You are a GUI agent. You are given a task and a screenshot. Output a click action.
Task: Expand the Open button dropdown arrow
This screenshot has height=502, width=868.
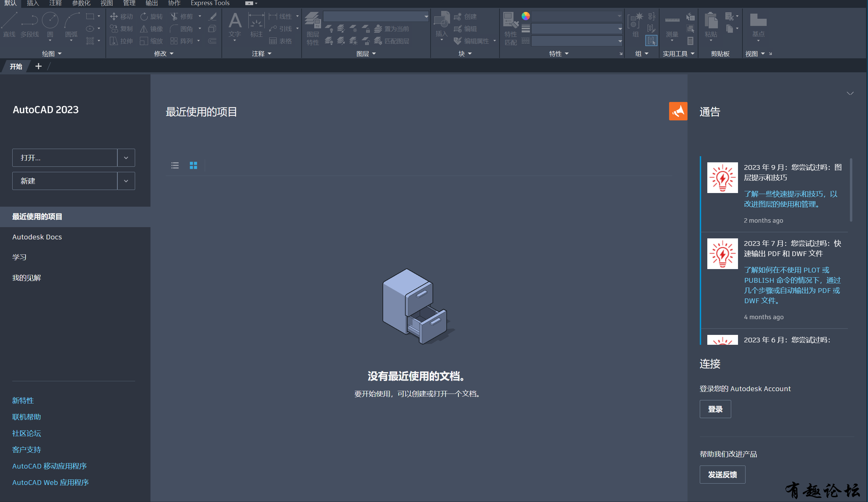(x=126, y=158)
